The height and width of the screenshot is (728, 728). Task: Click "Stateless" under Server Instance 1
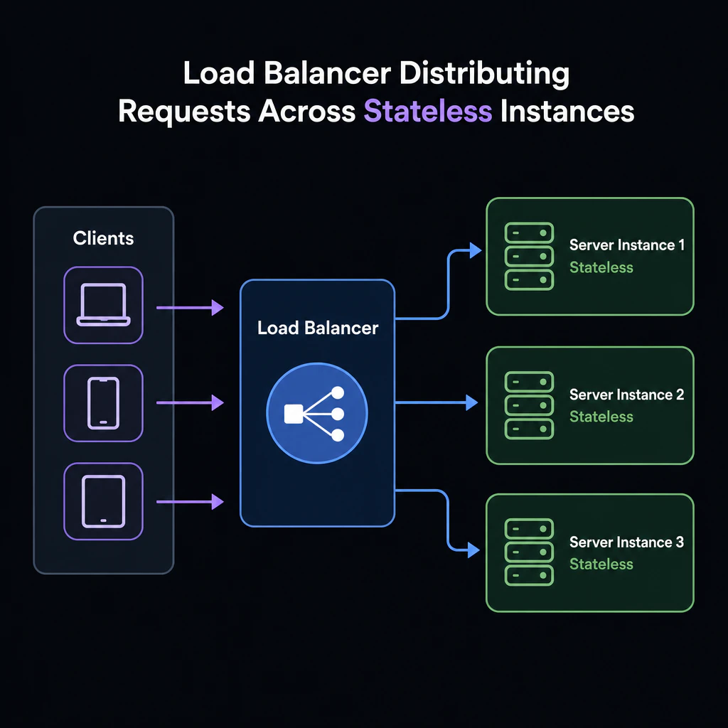[601, 267]
